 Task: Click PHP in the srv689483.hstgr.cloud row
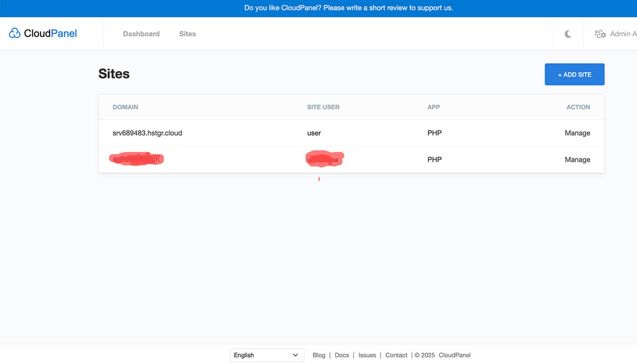coord(435,133)
